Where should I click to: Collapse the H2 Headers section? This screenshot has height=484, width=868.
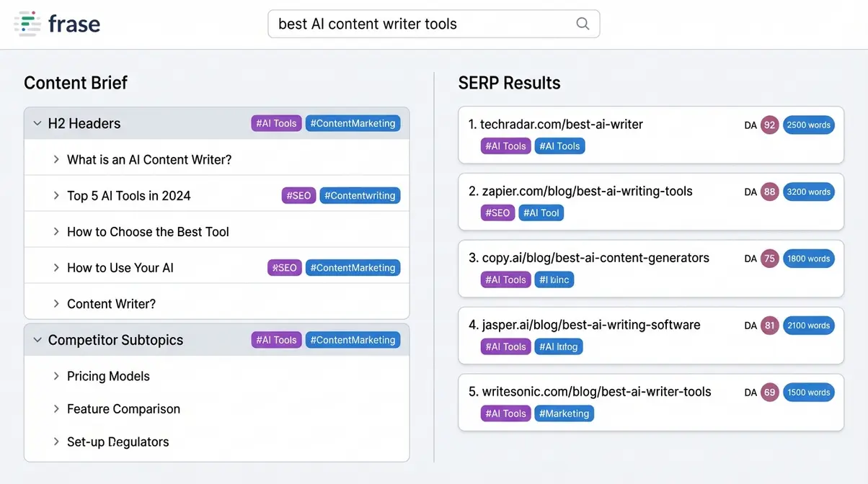click(37, 123)
